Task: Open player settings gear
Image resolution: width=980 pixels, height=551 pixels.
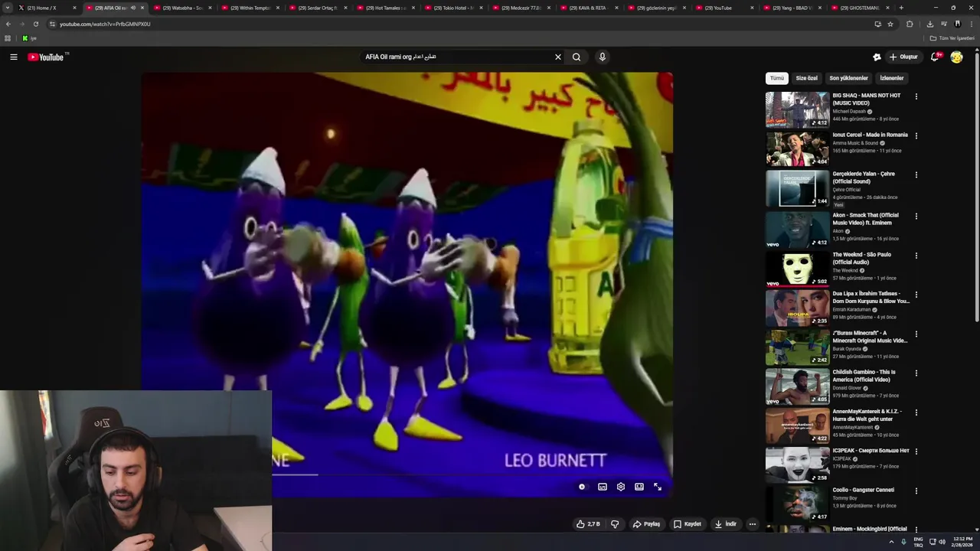Action: [x=621, y=487]
